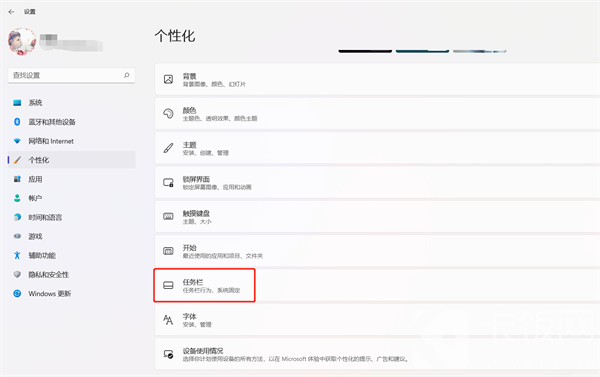Open the 颜色 settings row
Image resolution: width=600 pixels, height=377 pixels.
click(377, 114)
